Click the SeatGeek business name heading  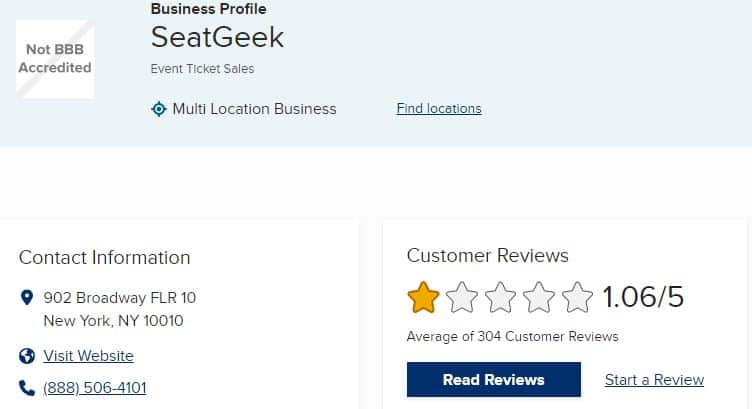coord(217,37)
